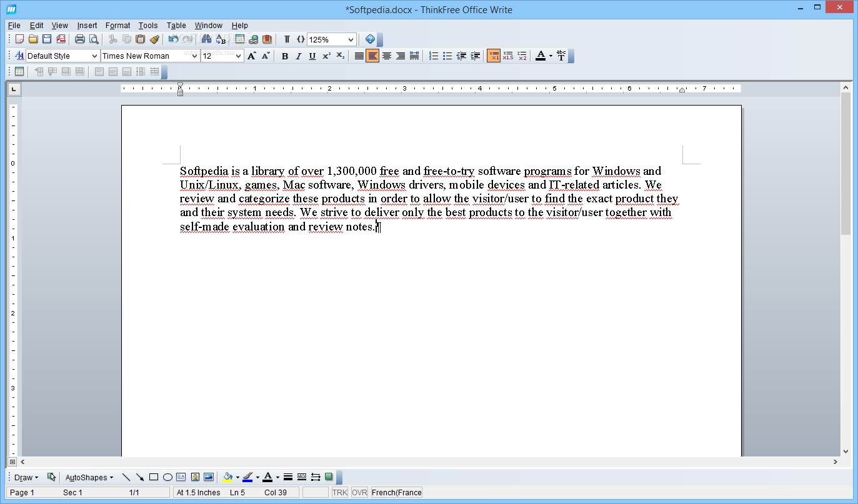Insert picture from file
858x504 pixels.
click(x=209, y=477)
